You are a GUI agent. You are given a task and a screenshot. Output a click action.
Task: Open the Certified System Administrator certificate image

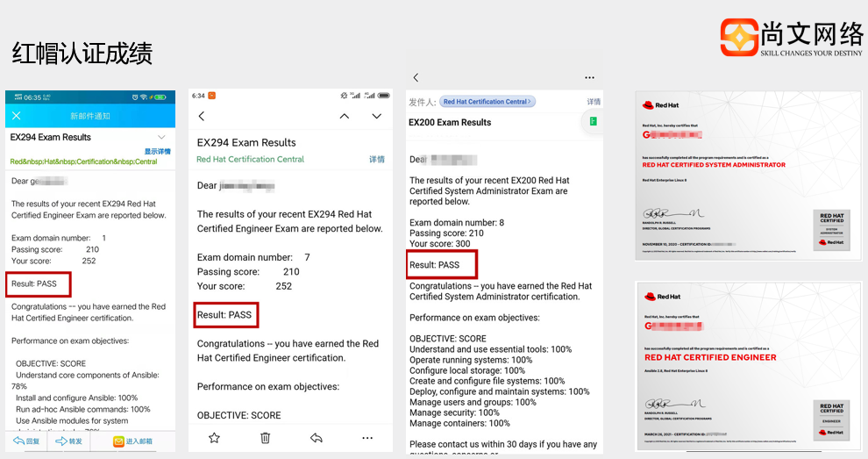(748, 176)
